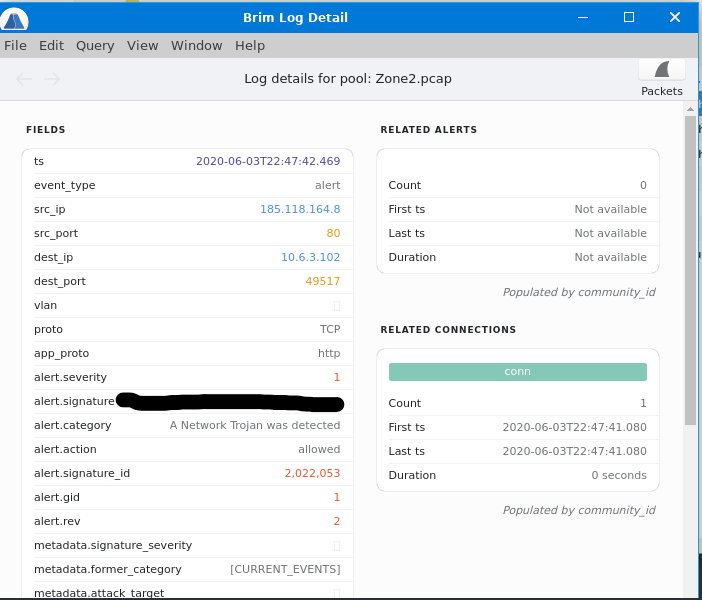Click Related Alerts Last ts Not available
This screenshot has height=600, width=702.
click(611, 233)
